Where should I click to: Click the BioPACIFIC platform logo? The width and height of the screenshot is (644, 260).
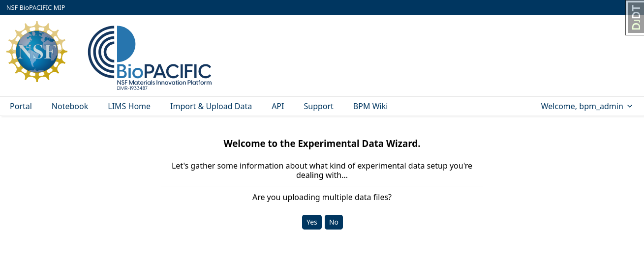[x=150, y=58]
